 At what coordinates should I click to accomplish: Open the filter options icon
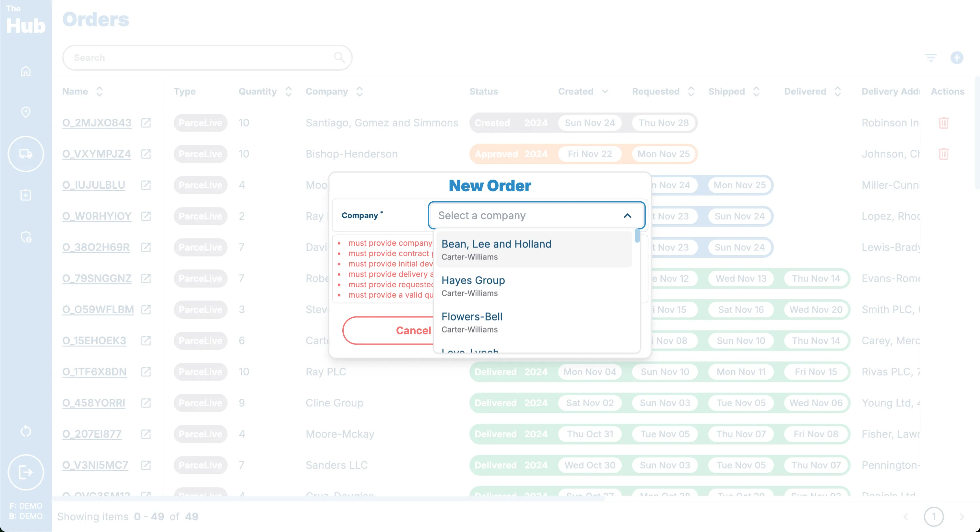tap(931, 57)
